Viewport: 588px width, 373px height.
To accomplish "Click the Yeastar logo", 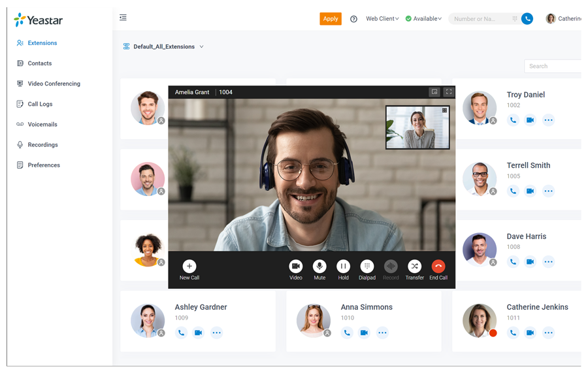I will (39, 20).
